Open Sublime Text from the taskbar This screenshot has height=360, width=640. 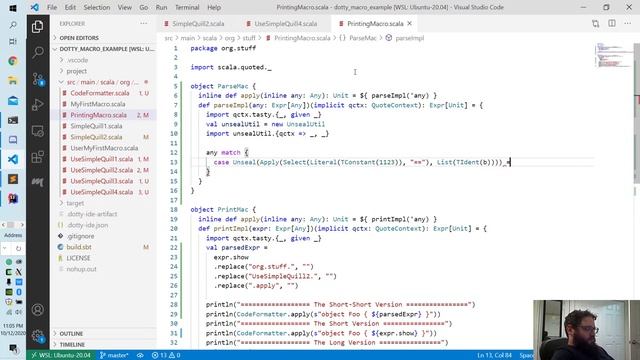click(x=13, y=179)
